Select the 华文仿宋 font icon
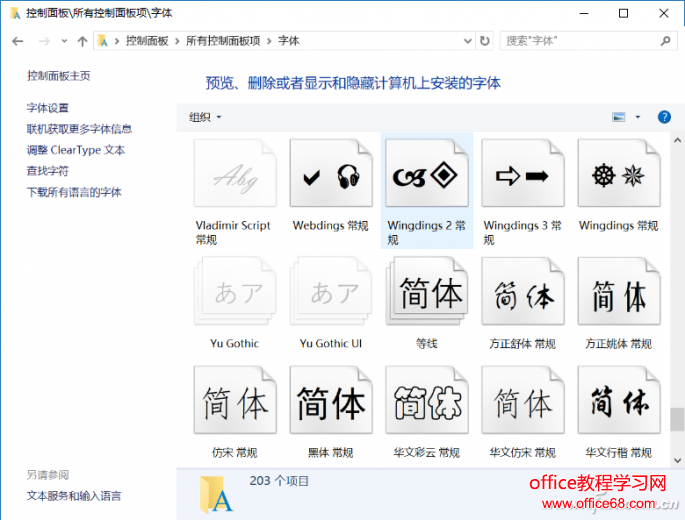This screenshot has width=685, height=520. [523, 400]
